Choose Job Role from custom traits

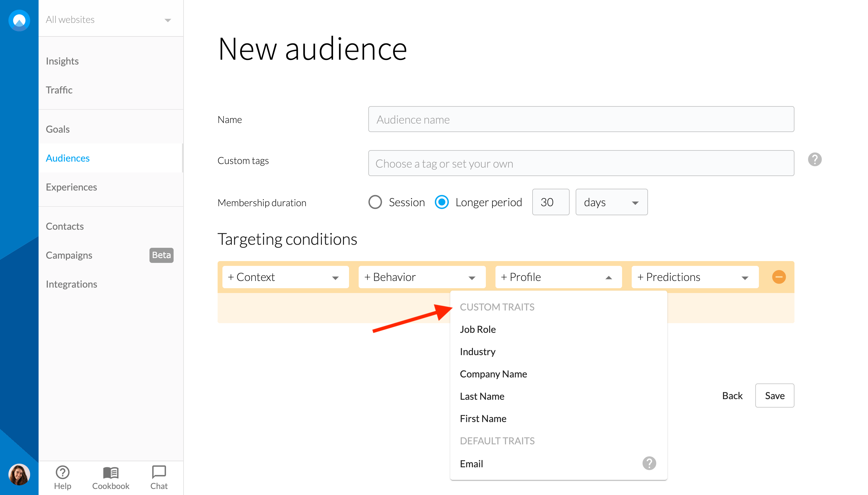477,329
